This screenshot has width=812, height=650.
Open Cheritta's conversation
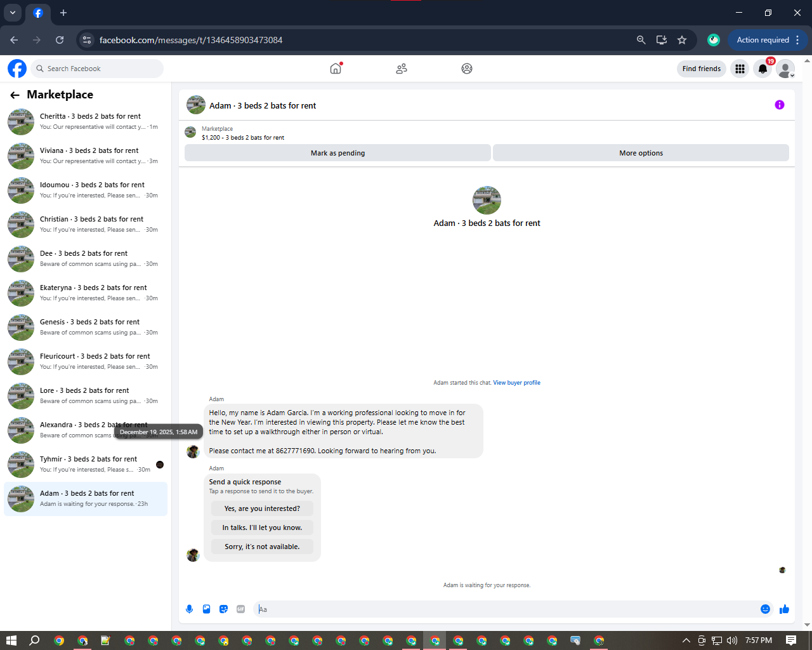[x=86, y=122]
